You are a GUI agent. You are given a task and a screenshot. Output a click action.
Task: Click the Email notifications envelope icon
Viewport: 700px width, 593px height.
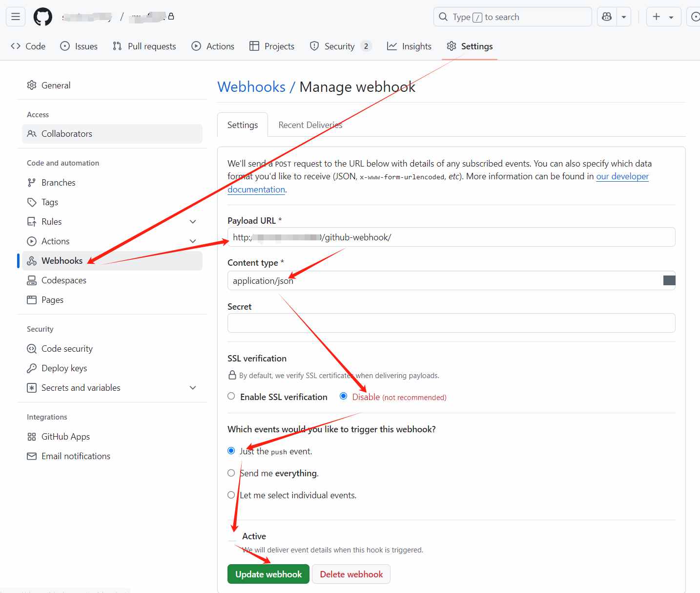[32, 456]
